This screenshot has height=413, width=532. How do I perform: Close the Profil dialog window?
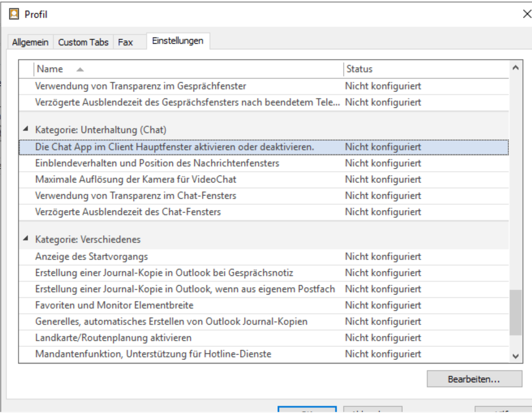[527, 15]
